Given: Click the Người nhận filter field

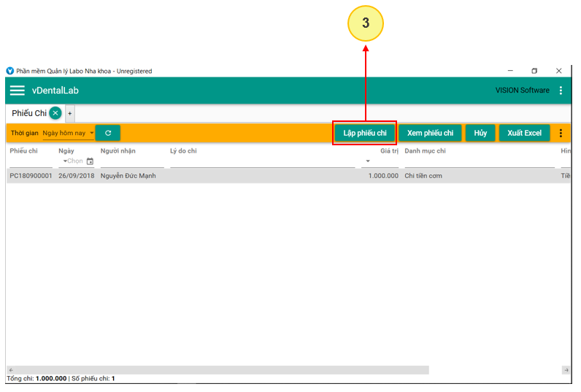Looking at the screenshot, I should [131, 161].
